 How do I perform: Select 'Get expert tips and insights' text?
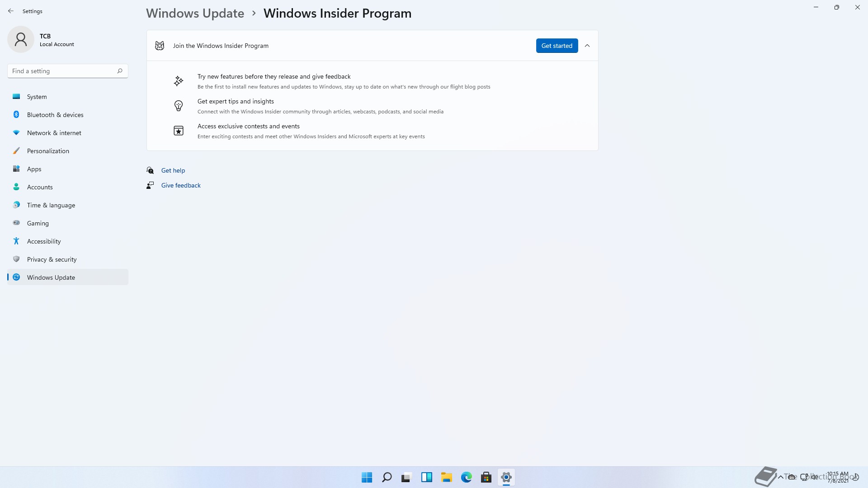pos(236,101)
